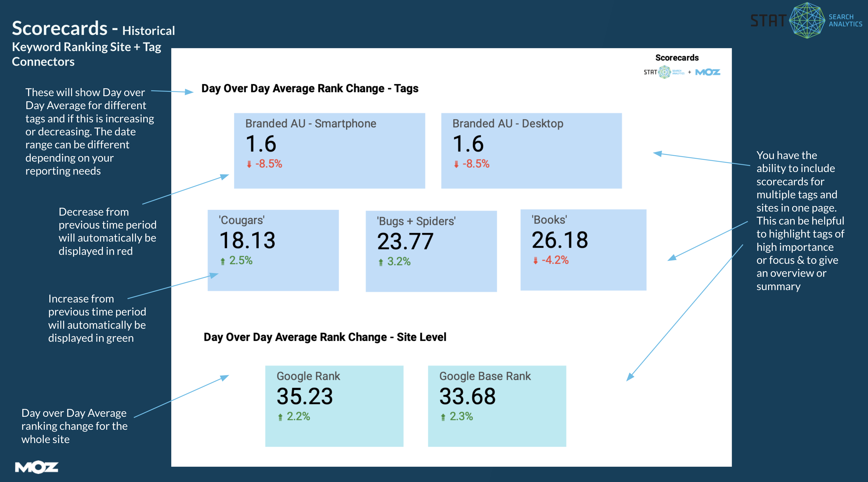
Task: Click the 35.23 Google Rank value
Action: 305,396
